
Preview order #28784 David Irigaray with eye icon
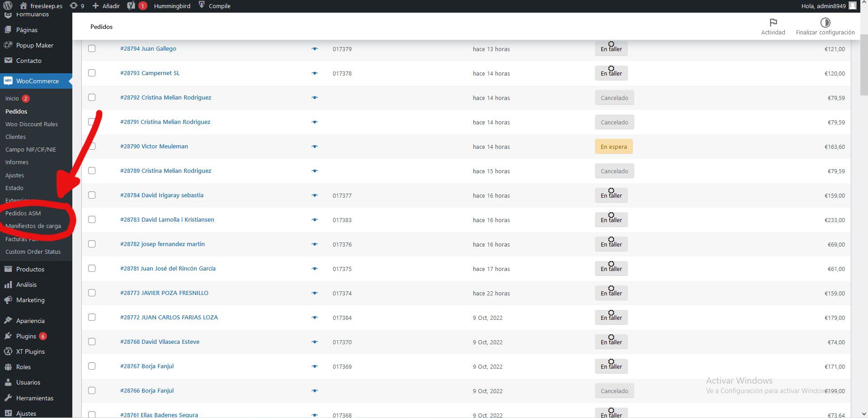[x=315, y=195]
